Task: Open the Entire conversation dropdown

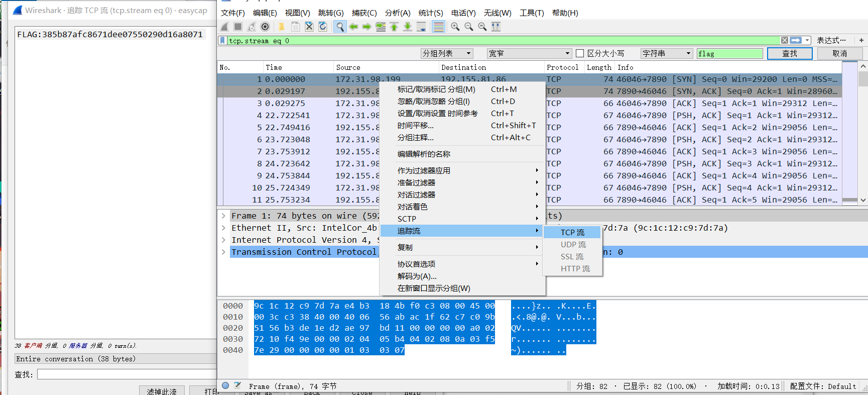Action: (x=115, y=359)
